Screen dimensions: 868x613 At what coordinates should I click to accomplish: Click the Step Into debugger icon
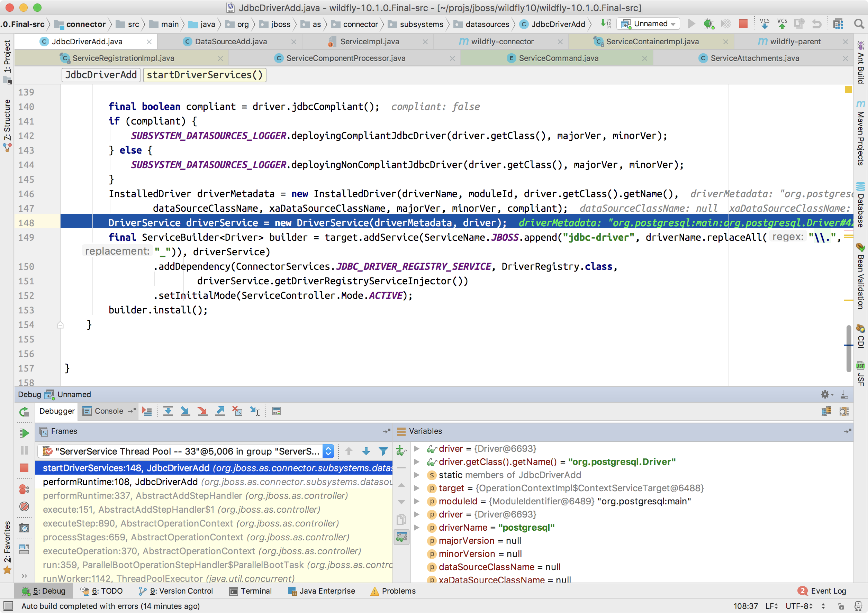click(x=185, y=411)
